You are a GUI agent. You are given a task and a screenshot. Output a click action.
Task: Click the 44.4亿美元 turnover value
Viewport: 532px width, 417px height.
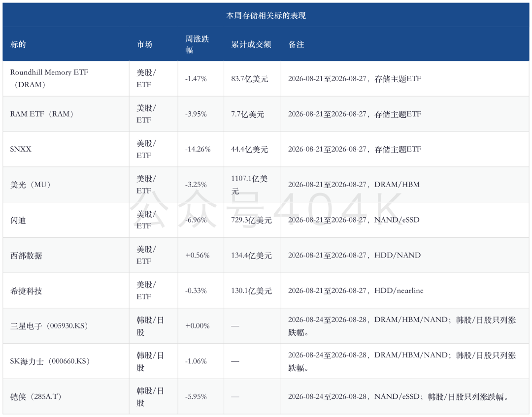click(249, 150)
